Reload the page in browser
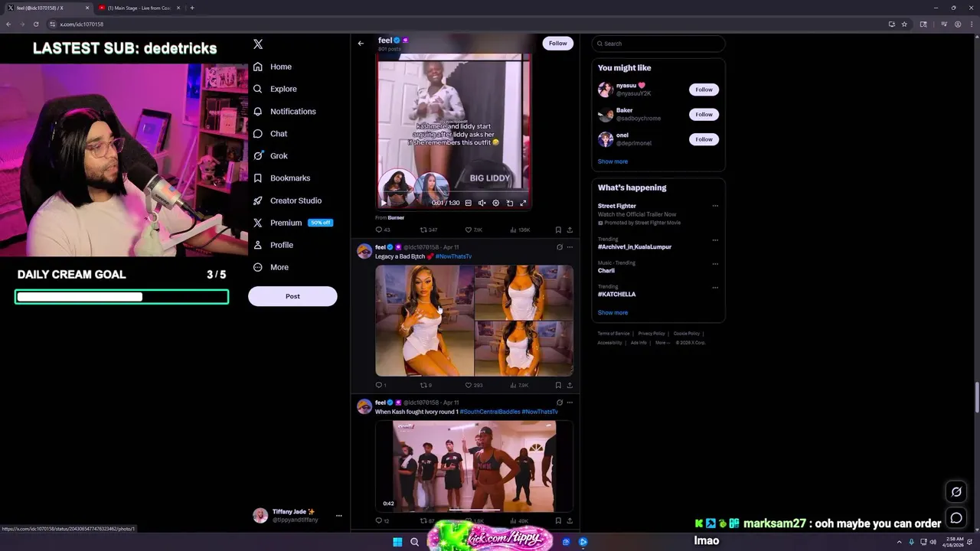The height and width of the screenshot is (551, 980). [35, 24]
